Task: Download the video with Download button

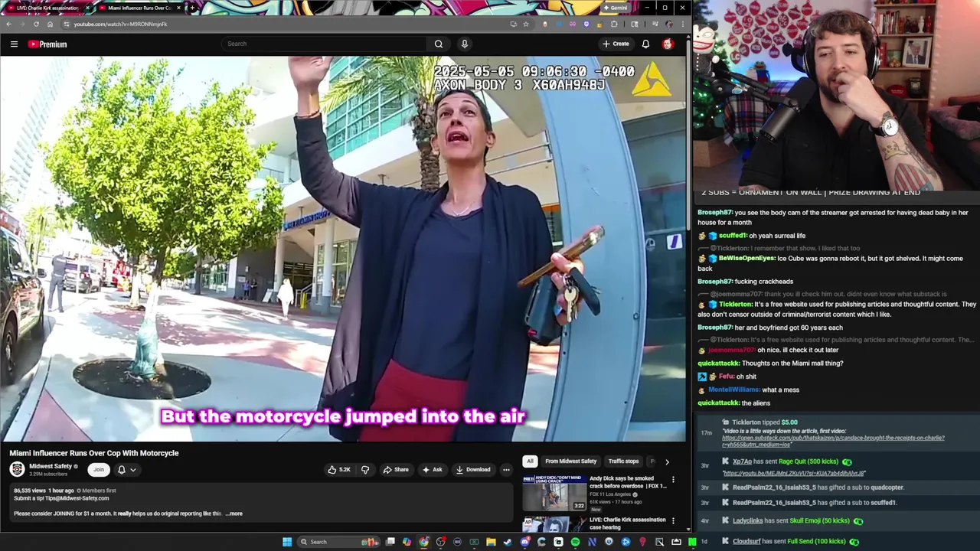Action: 472,470
